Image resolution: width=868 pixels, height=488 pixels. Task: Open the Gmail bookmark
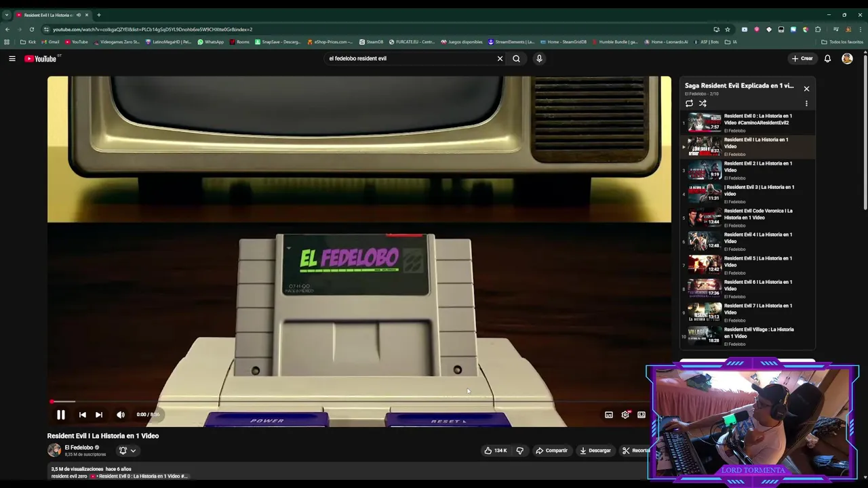50,42
